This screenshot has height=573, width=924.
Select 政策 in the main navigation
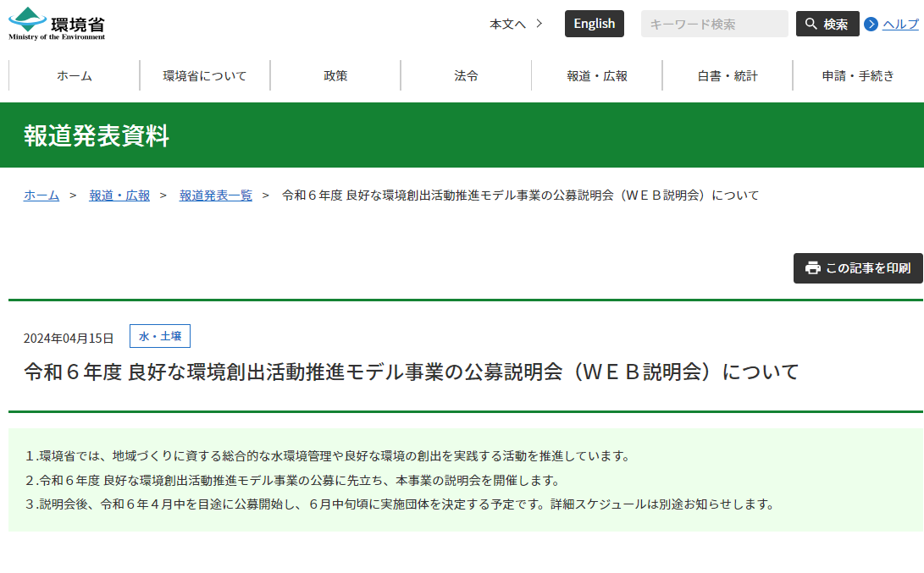(x=335, y=75)
